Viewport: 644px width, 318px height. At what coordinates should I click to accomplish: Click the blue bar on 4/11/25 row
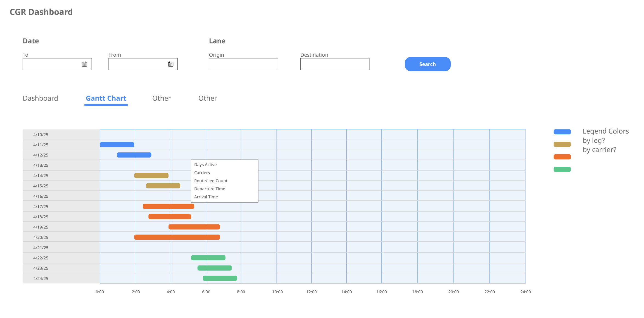tap(117, 145)
